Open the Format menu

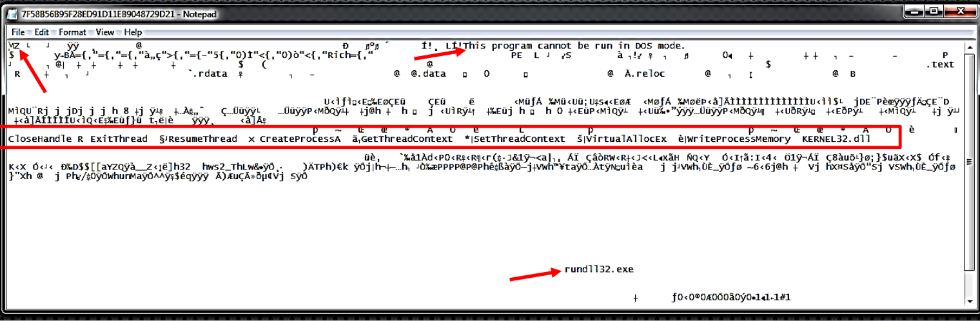pos(72,32)
